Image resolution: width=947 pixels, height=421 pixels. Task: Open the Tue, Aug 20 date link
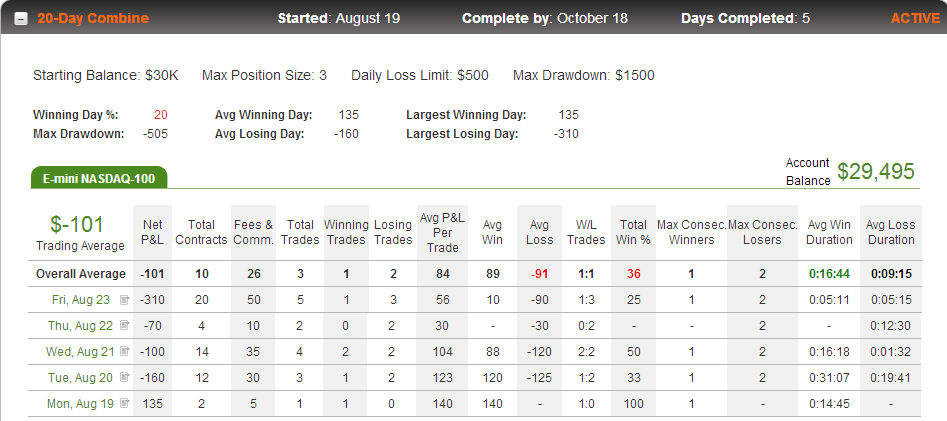pyautogui.click(x=80, y=378)
